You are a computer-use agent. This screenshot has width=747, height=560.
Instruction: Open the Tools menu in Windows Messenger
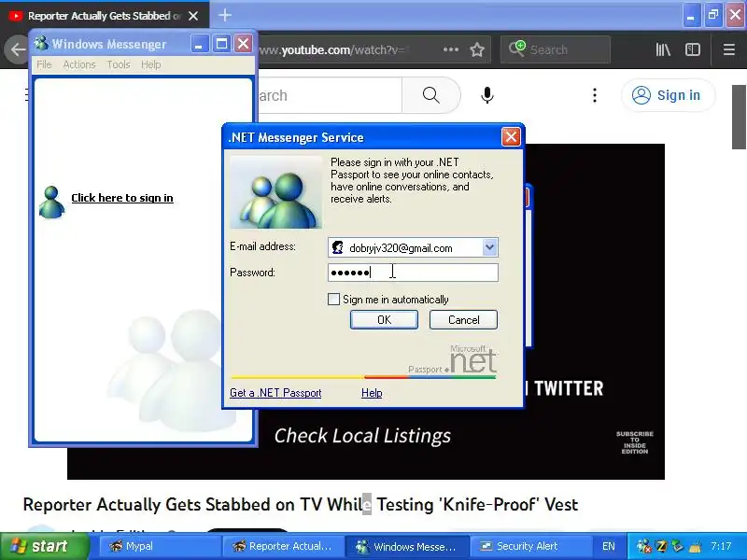pyautogui.click(x=119, y=64)
